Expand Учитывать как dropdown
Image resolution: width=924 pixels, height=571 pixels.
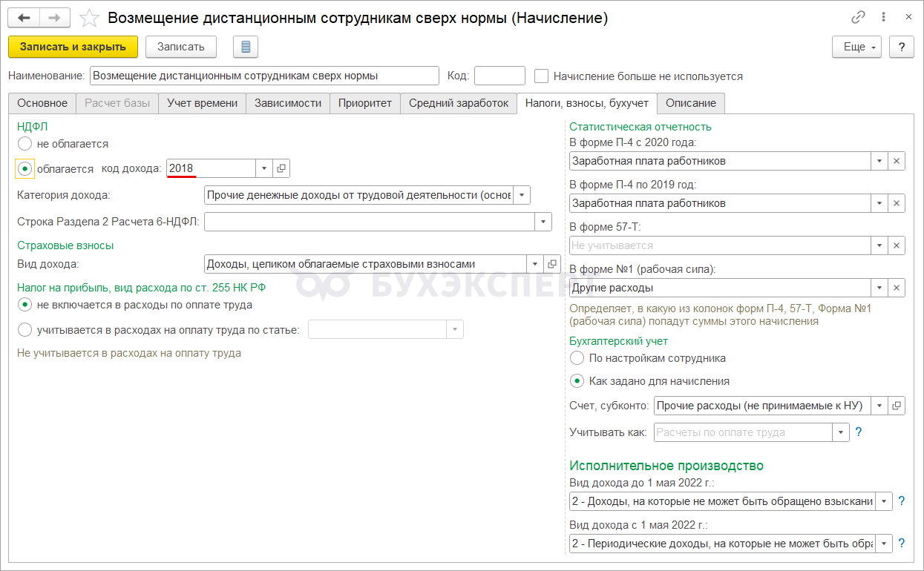point(841,432)
